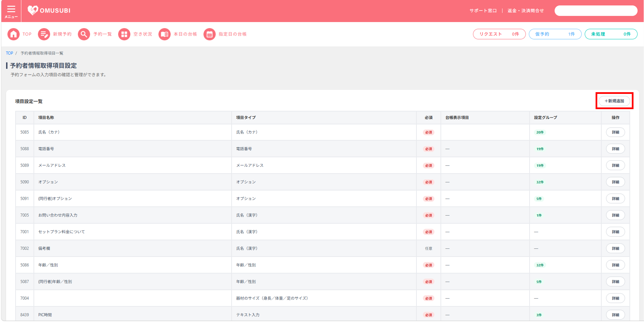Viewport: 644px width, 322px height.
Task: Open 詳細 for メールアドレス row
Action: [616, 166]
